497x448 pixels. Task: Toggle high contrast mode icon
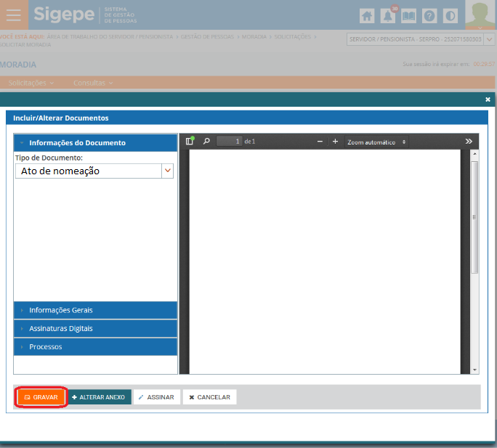click(x=450, y=16)
